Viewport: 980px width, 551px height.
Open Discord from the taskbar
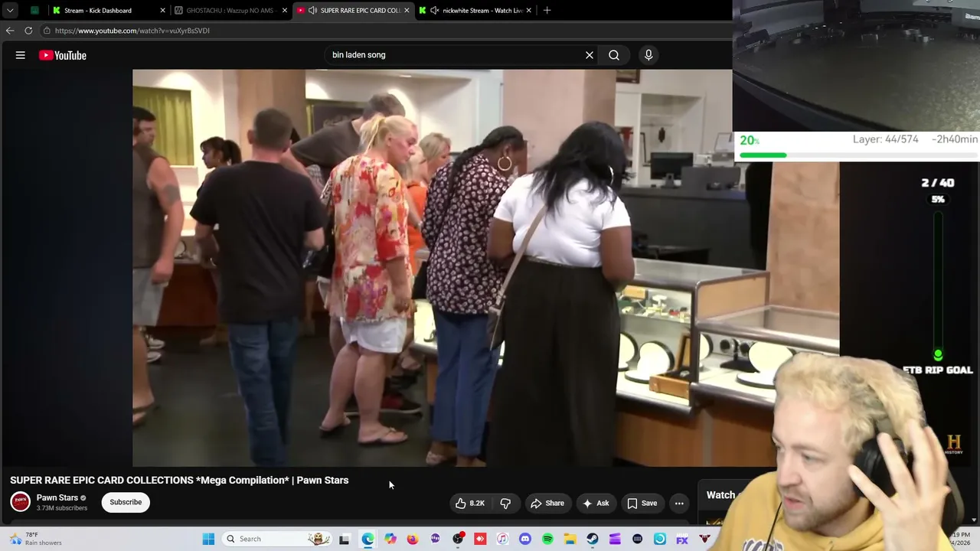coord(525,539)
